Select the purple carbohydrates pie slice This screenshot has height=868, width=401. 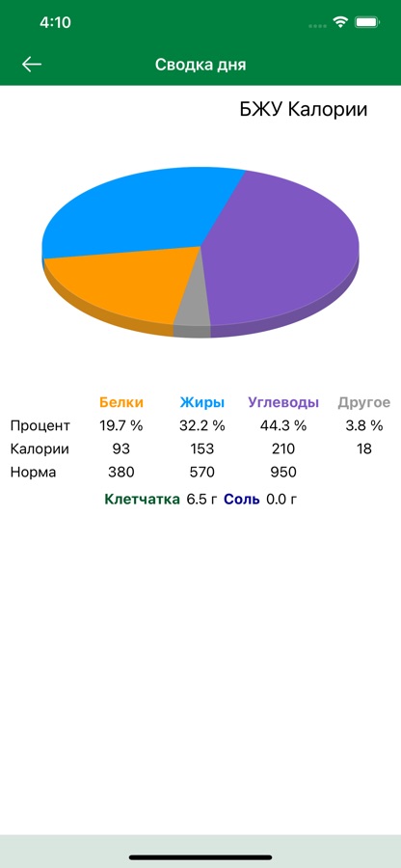[x=282, y=249]
